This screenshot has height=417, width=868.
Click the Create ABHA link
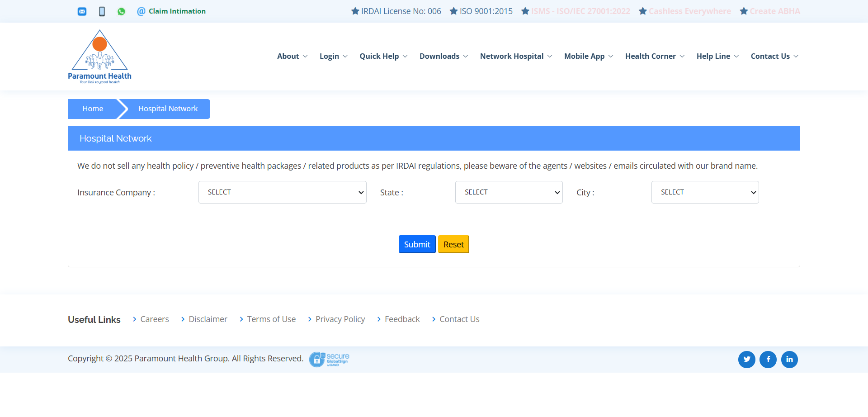[775, 11]
